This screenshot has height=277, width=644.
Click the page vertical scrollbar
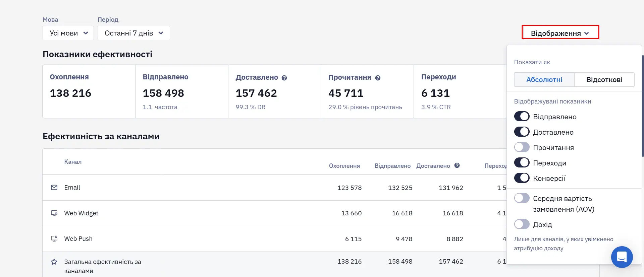click(x=643, y=106)
